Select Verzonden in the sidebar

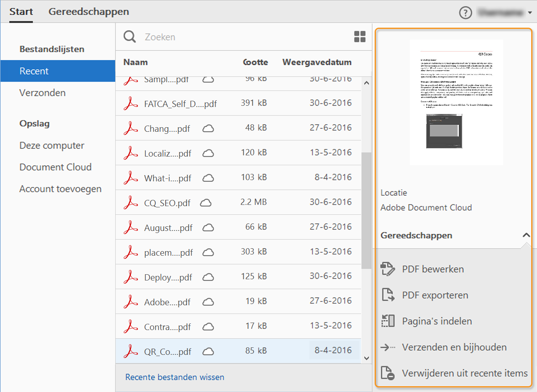43,93
